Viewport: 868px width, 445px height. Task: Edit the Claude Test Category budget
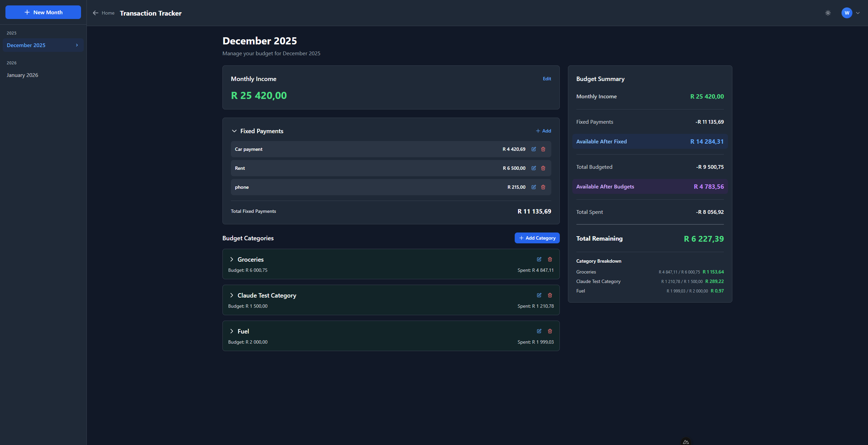coord(539,295)
